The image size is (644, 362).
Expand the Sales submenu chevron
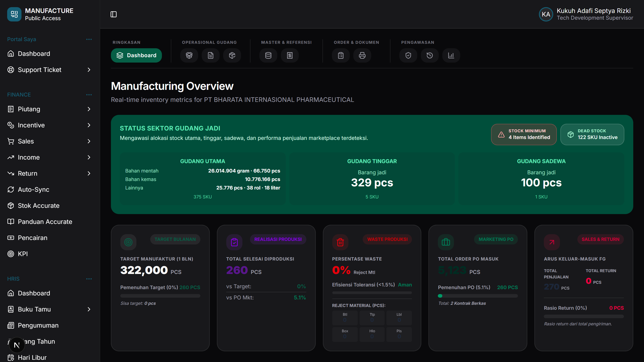click(x=89, y=141)
